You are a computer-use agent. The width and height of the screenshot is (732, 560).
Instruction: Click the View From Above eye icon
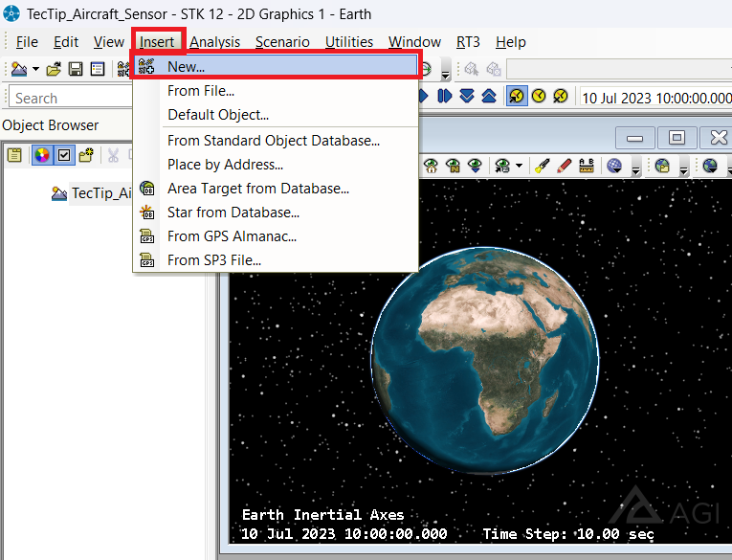pos(475,166)
